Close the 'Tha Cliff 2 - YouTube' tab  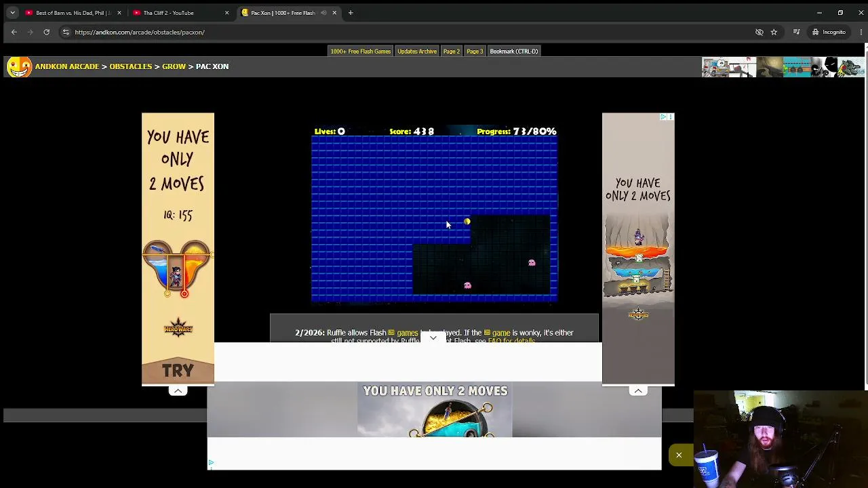click(x=227, y=13)
